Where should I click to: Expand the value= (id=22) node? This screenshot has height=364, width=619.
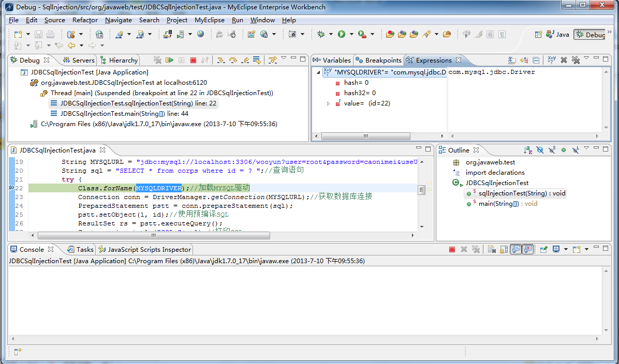[328, 103]
